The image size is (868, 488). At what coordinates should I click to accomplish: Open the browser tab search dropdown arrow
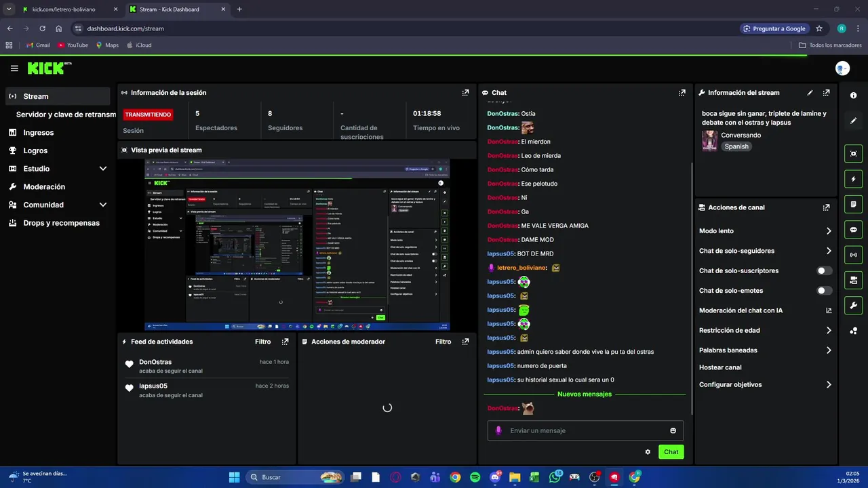pos(9,9)
